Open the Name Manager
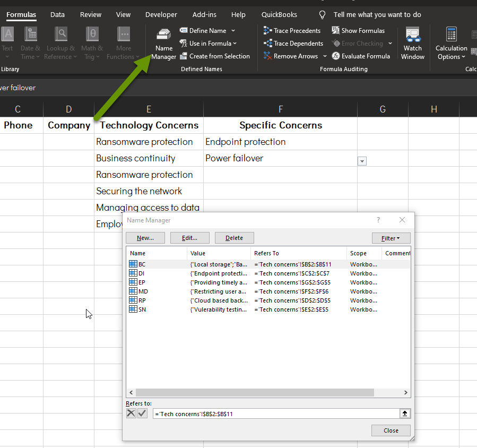 (163, 42)
